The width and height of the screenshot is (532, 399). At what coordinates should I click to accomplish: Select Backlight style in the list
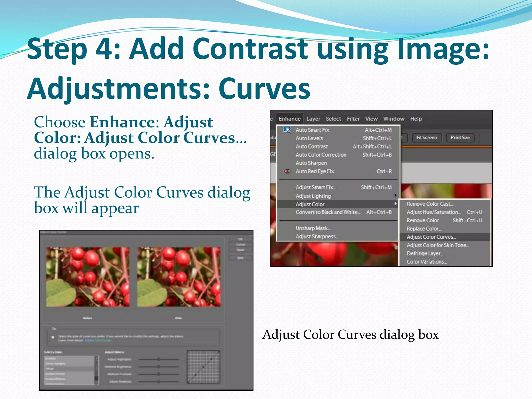(x=69, y=359)
